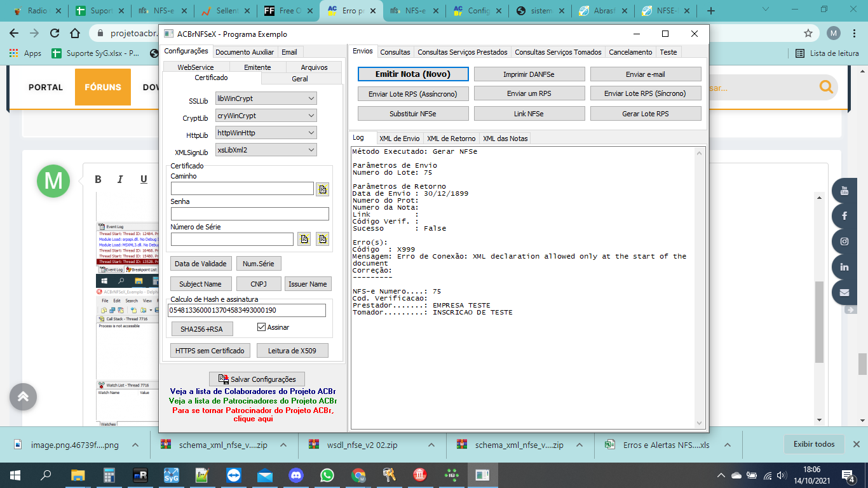Screen dimensions: 868x488
Task: Click the Facebook icon in browser sidebar
Action: click(844, 216)
